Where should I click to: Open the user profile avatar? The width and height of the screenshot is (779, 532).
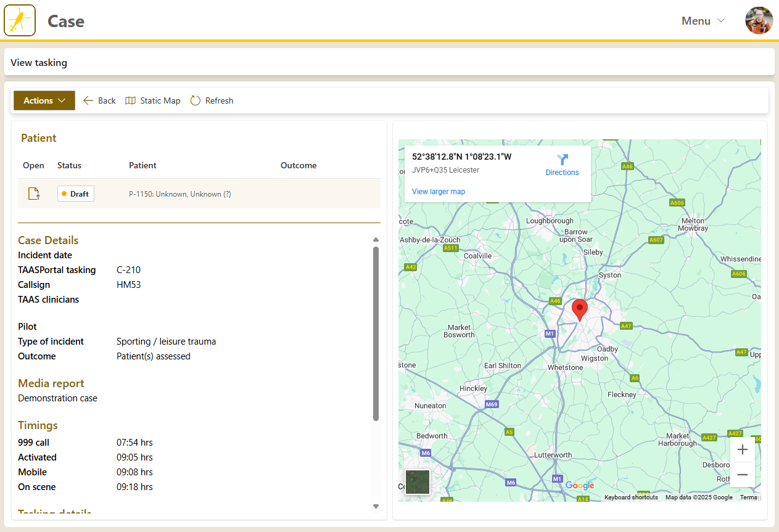(x=759, y=20)
